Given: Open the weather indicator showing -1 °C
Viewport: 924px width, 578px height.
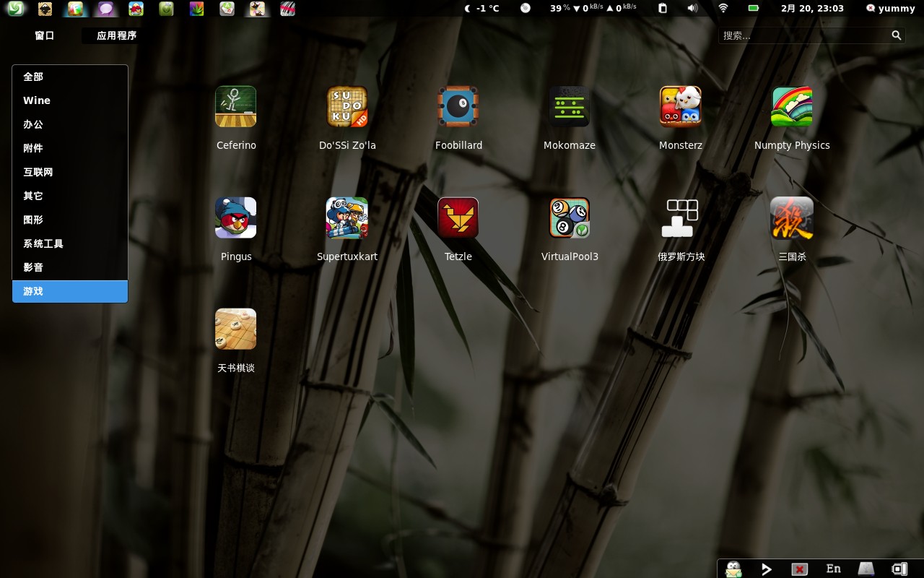Looking at the screenshot, I should click(481, 9).
